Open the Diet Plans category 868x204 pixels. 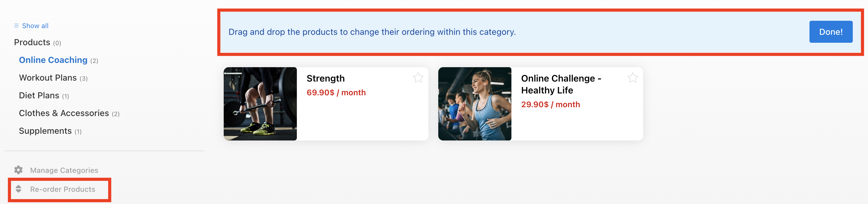coord(39,95)
